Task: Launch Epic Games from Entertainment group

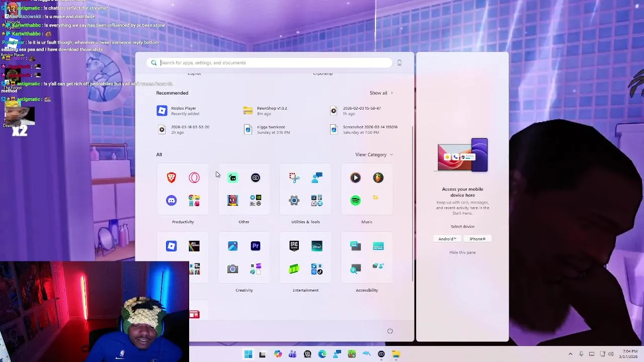Action: (294, 246)
